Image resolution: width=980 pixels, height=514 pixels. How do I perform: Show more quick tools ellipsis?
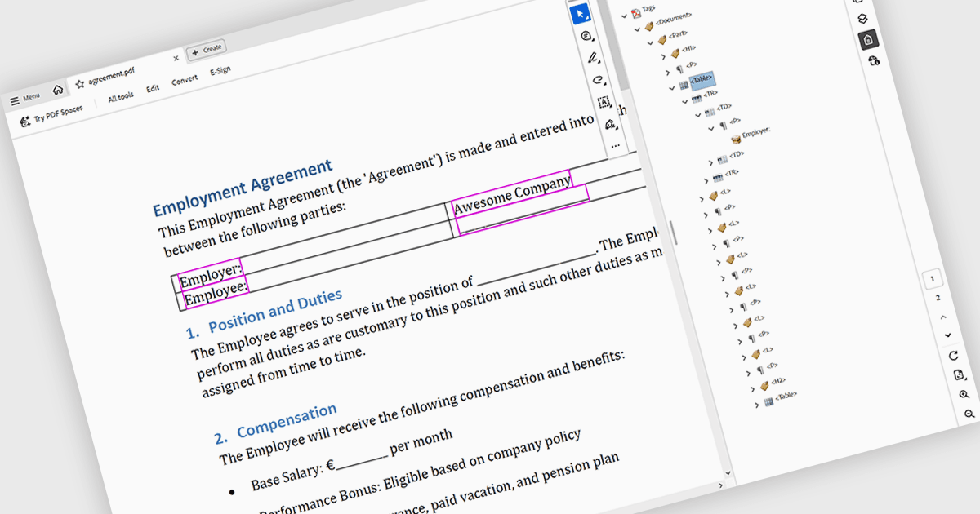click(616, 145)
